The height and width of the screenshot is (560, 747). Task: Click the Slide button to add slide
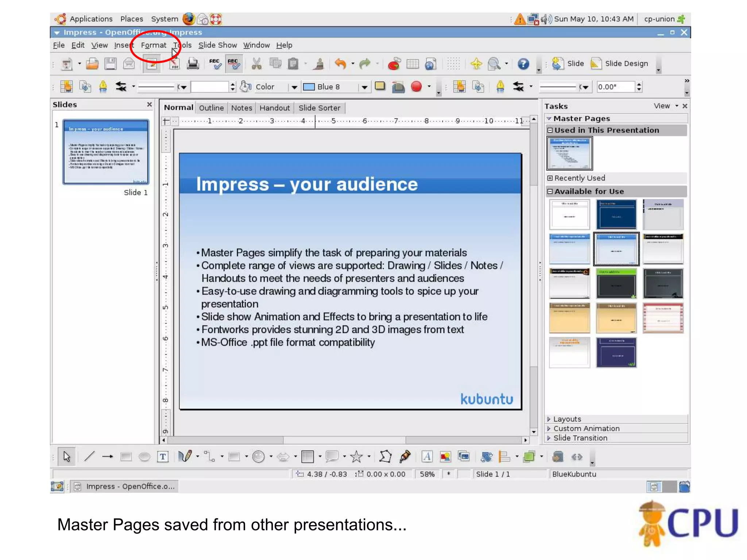(x=568, y=64)
